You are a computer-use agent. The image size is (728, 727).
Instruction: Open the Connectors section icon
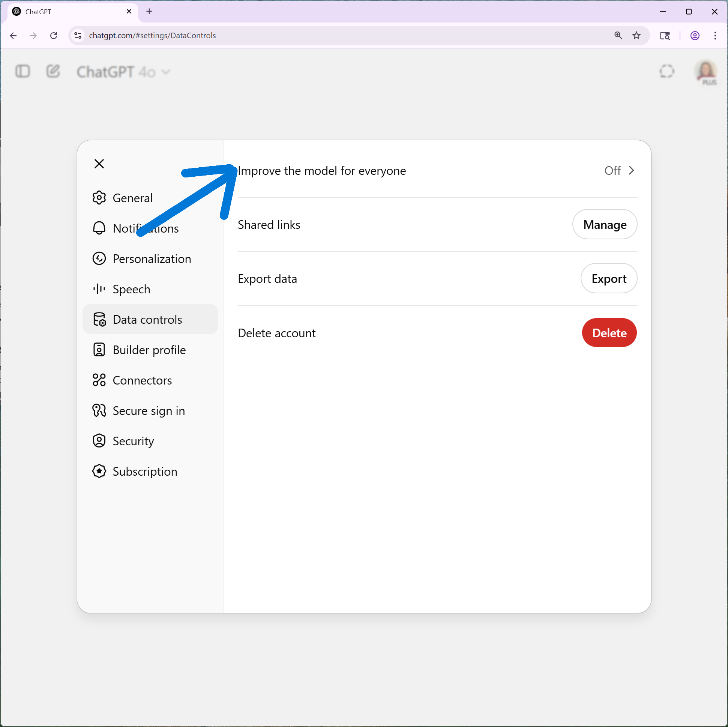(x=99, y=380)
